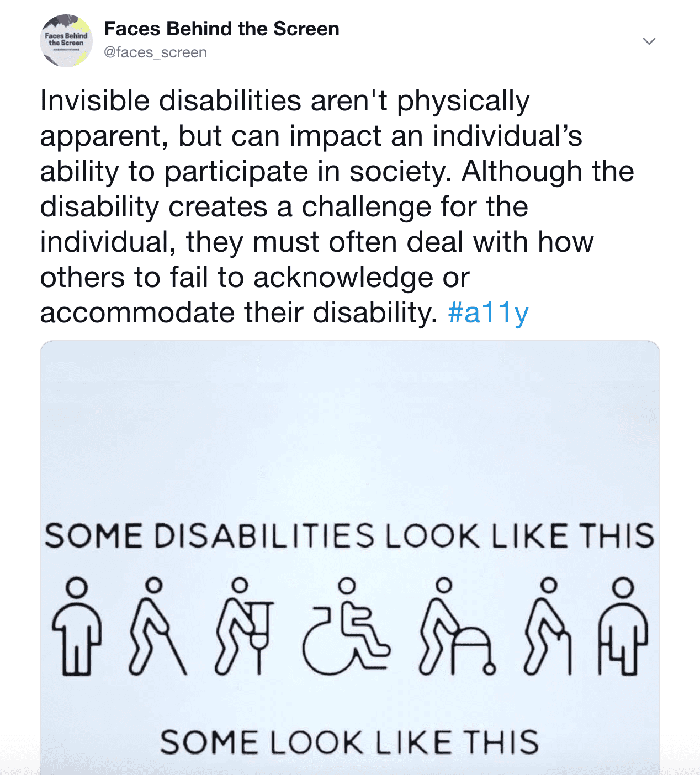Click the Faces Behind the Screen display name
The width and height of the screenshot is (700, 775).
click(x=221, y=29)
